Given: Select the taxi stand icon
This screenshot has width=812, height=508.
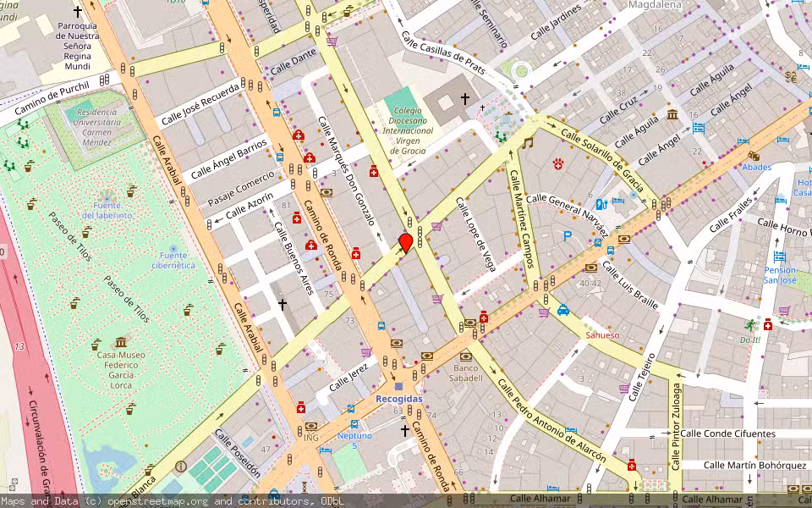Looking at the screenshot, I should pos(563,310).
